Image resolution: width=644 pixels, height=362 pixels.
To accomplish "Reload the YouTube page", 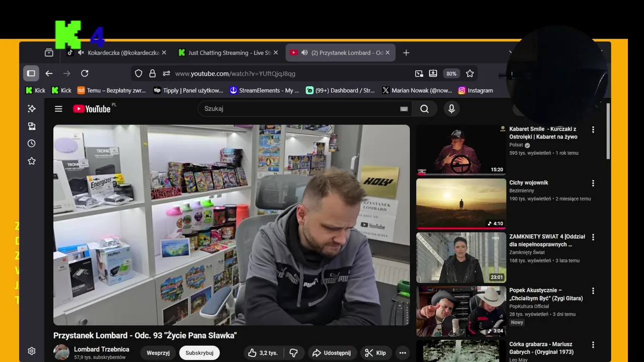I will click(x=85, y=73).
